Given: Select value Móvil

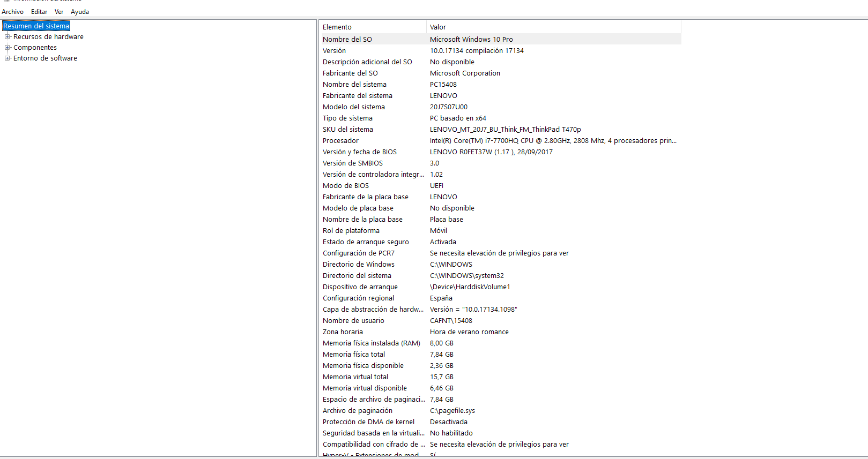Looking at the screenshot, I should pyautogui.click(x=439, y=230).
